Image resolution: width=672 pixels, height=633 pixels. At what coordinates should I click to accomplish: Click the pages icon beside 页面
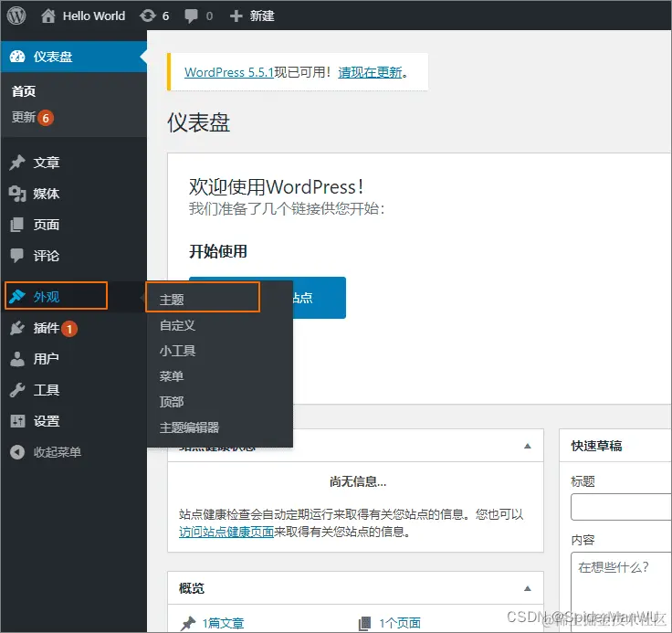16,225
